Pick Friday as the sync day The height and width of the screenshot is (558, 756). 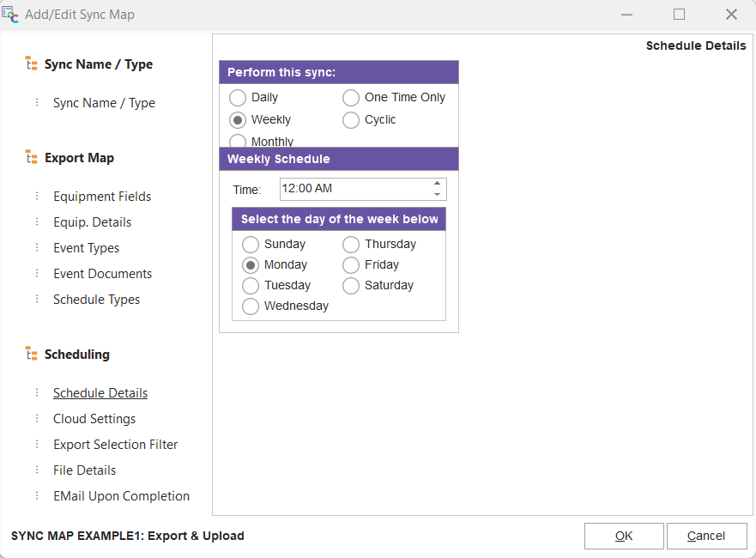[x=351, y=265]
